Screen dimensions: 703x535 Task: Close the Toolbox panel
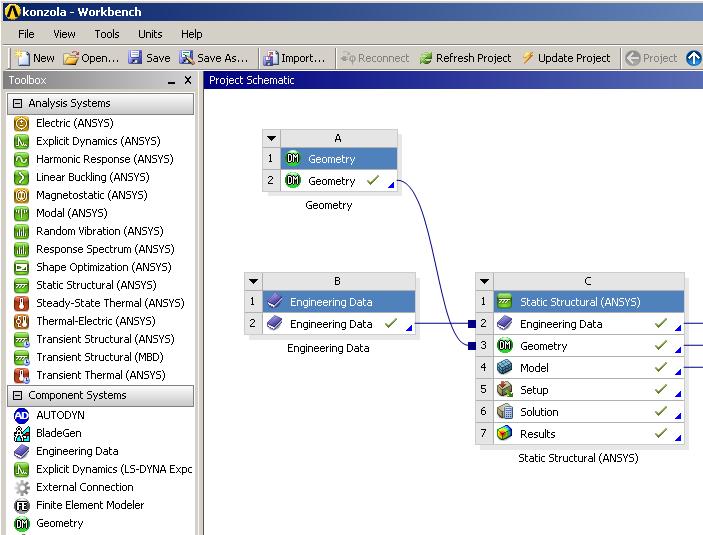pyautogui.click(x=188, y=80)
